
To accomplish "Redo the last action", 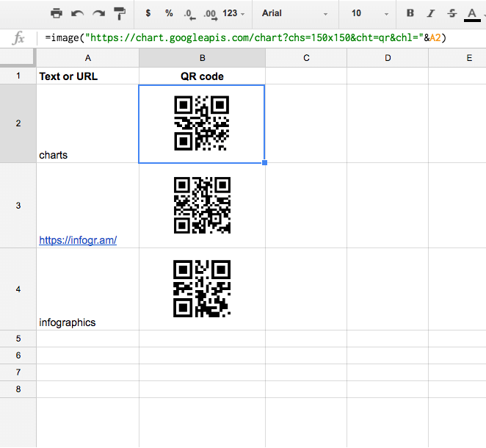I will (98, 13).
